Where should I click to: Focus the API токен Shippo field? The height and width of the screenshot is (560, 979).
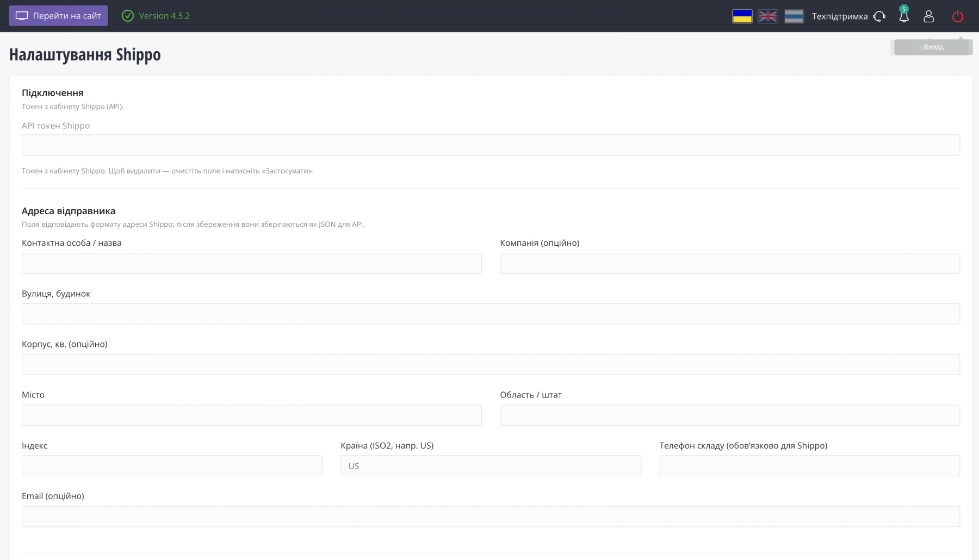[491, 145]
